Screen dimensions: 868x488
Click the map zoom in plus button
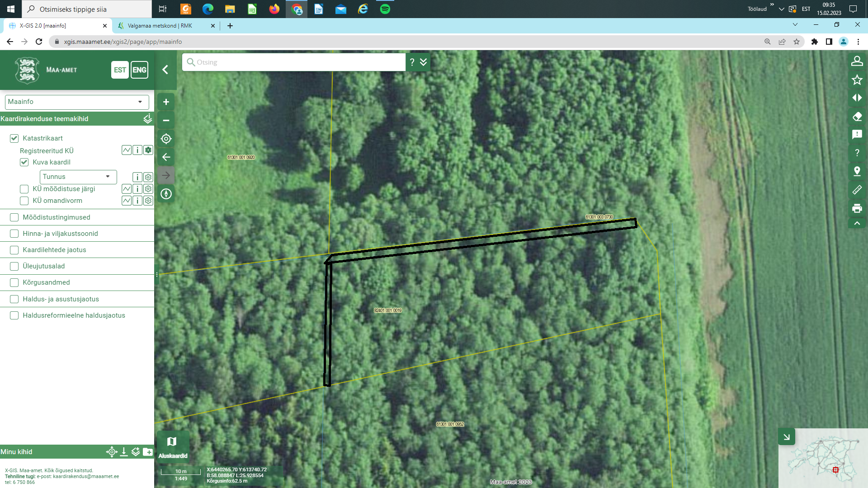tap(166, 102)
